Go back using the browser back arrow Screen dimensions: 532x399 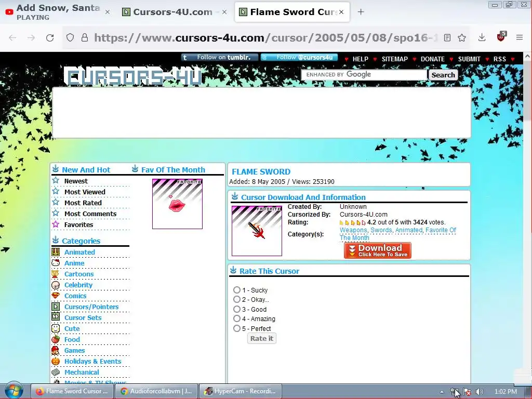coord(12,37)
